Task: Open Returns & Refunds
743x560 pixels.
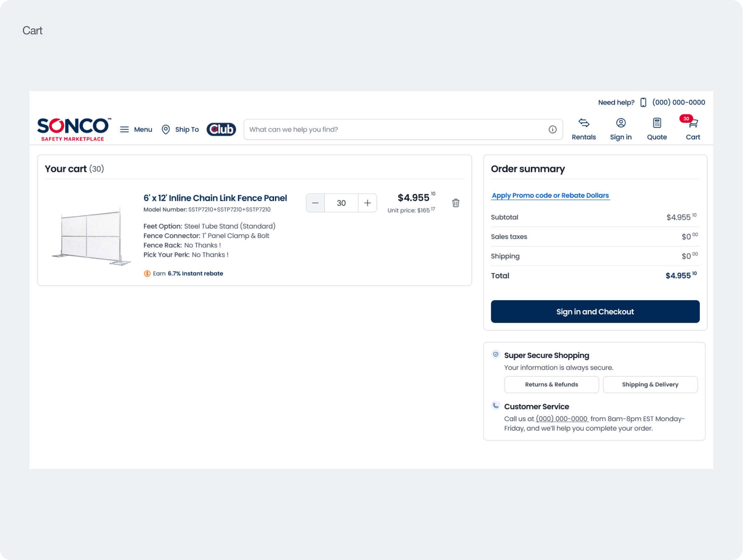Action: (x=551, y=384)
